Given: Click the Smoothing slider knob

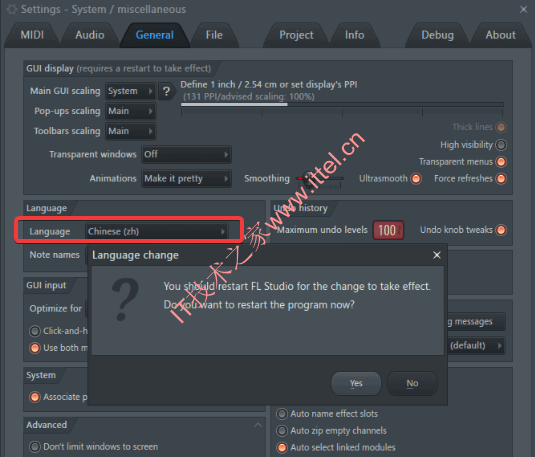Looking at the screenshot, I should [x=309, y=178].
